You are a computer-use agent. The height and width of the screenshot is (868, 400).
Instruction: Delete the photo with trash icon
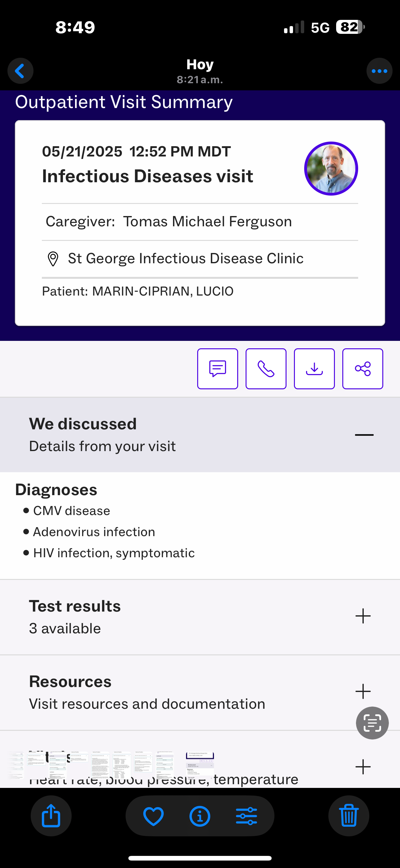pyautogui.click(x=349, y=816)
